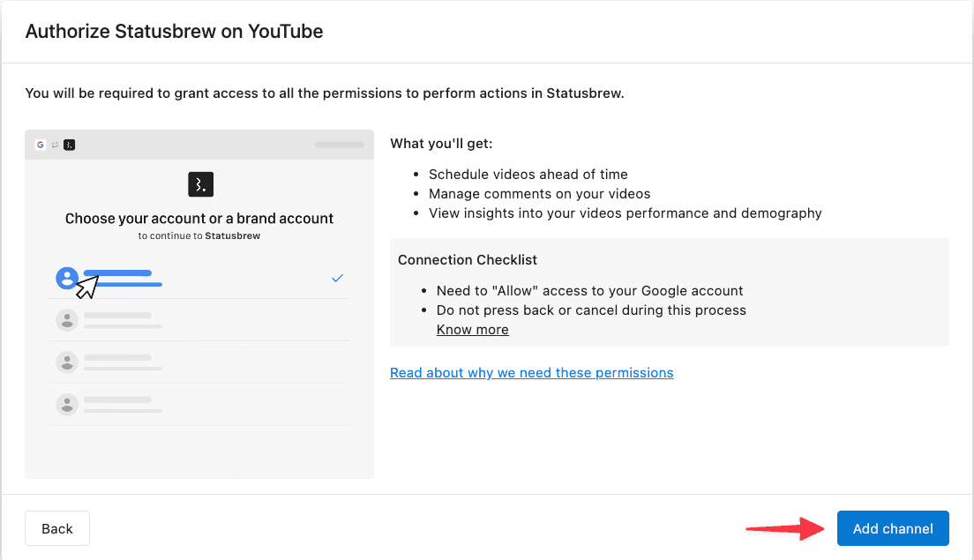Open the Know more link
The height and width of the screenshot is (560, 974).
(x=472, y=330)
